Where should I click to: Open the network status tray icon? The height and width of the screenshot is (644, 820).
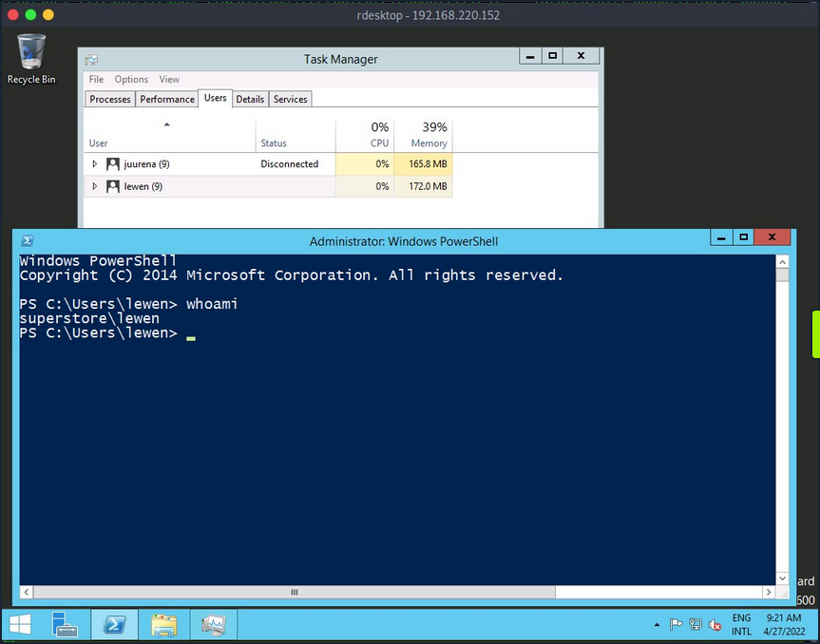click(x=696, y=625)
